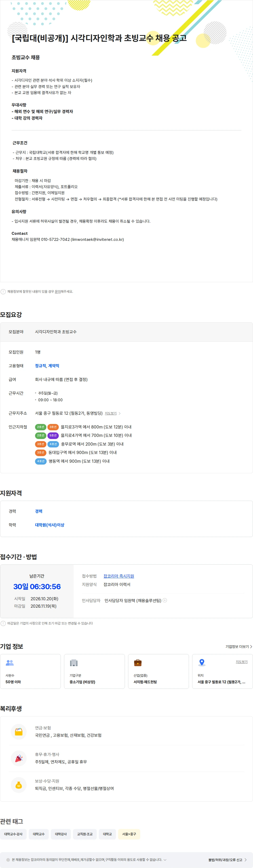Click the 휴무·휴가·행사 party icon

(19, 758)
